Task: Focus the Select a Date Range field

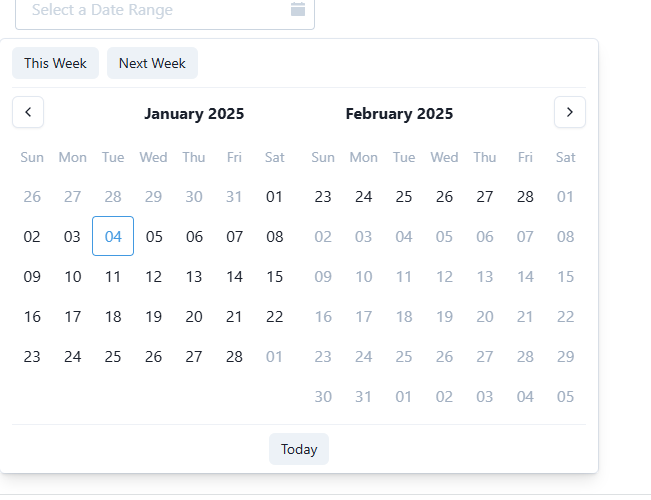Action: point(165,10)
